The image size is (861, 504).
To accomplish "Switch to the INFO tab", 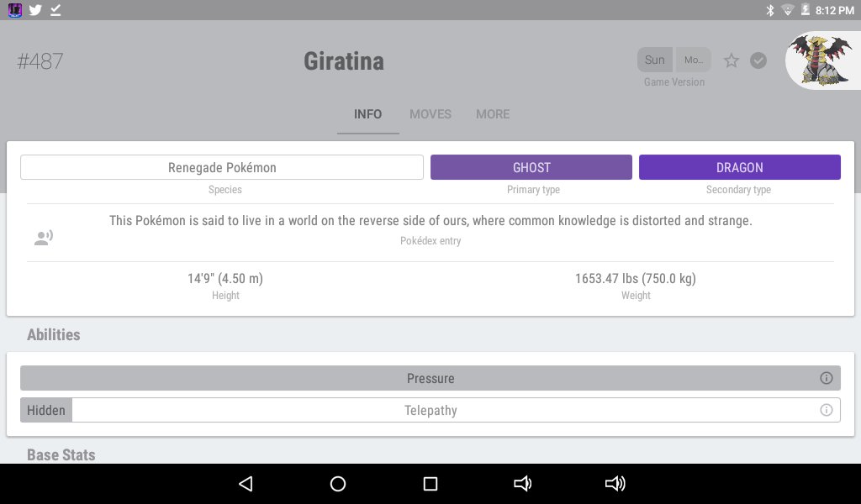I will point(368,114).
